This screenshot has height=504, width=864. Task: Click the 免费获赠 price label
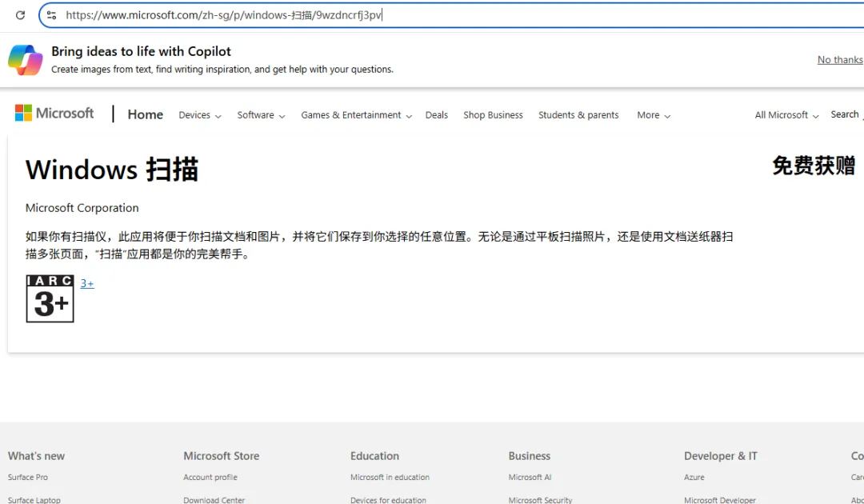coord(814,166)
